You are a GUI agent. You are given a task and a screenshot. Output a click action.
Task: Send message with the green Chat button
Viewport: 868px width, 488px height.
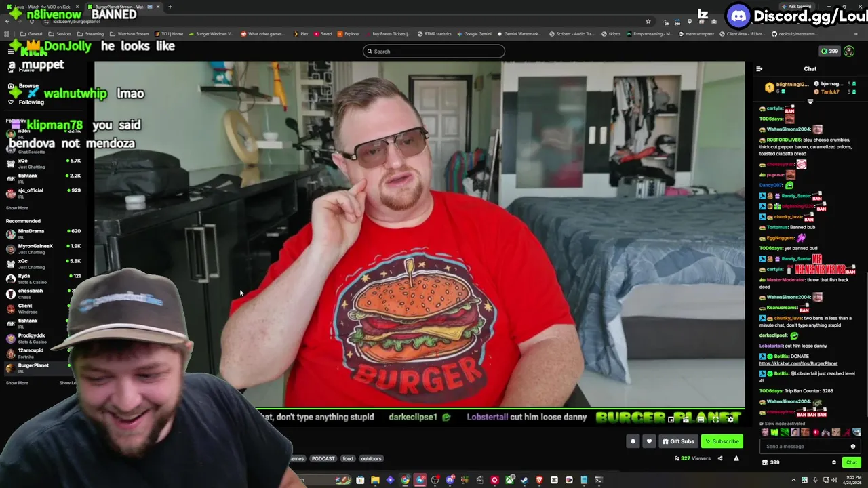tap(852, 462)
